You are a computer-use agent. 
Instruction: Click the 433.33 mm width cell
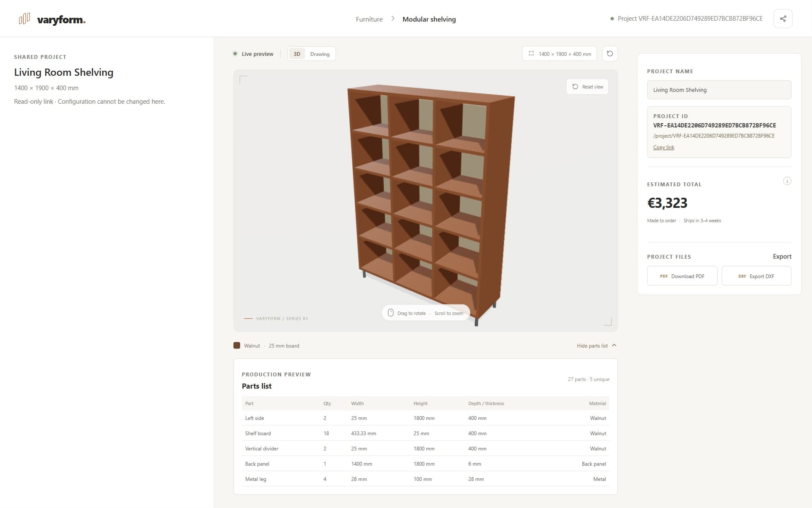[x=364, y=433]
